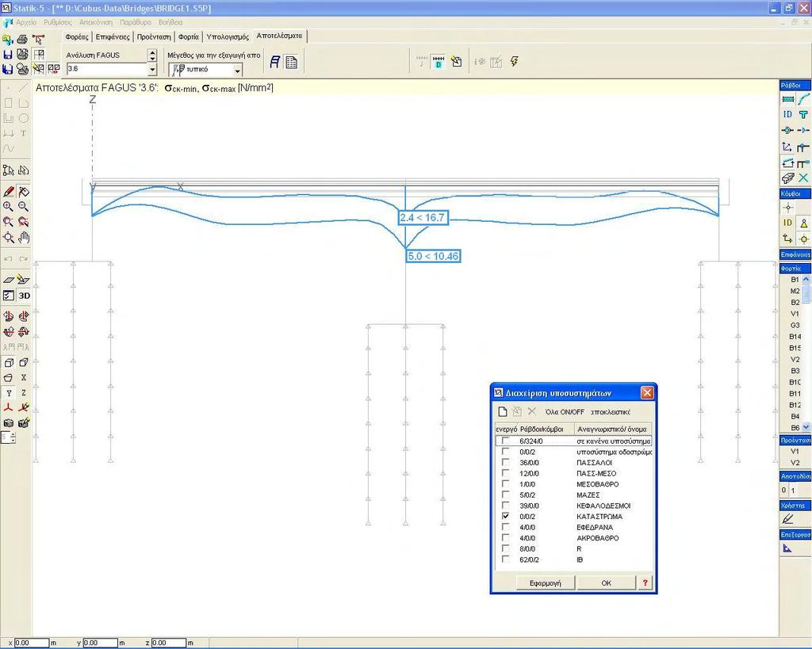
Task: Select load case G3 in the loads list
Action: [795, 325]
